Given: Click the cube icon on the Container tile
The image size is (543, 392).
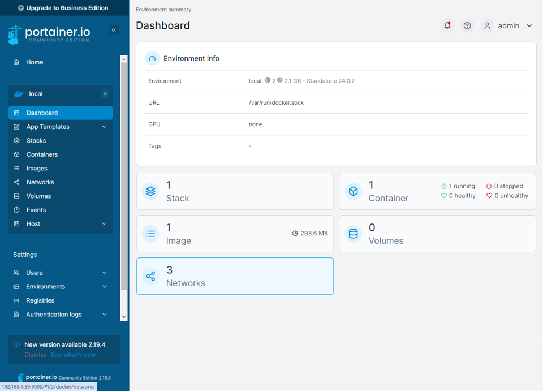Looking at the screenshot, I should coord(354,191).
